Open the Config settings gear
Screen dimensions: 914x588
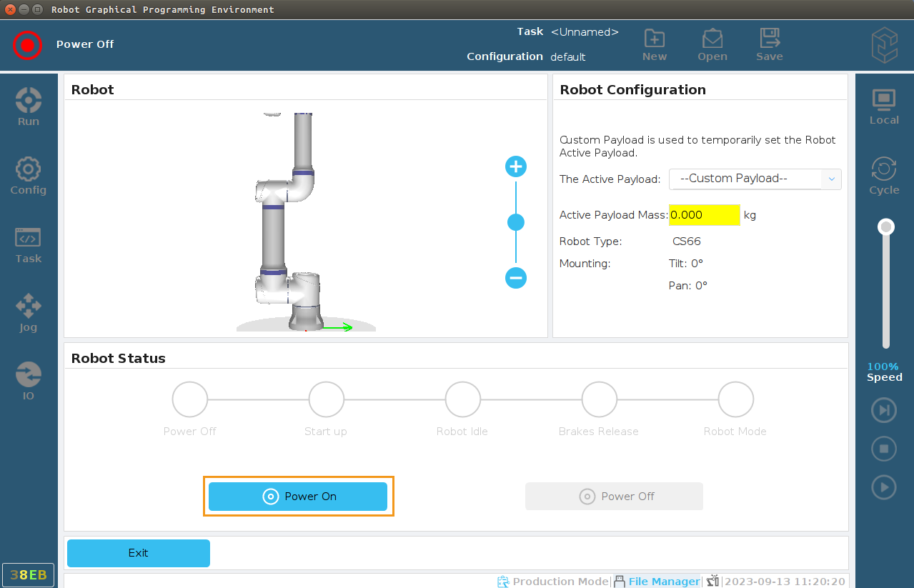tap(29, 175)
